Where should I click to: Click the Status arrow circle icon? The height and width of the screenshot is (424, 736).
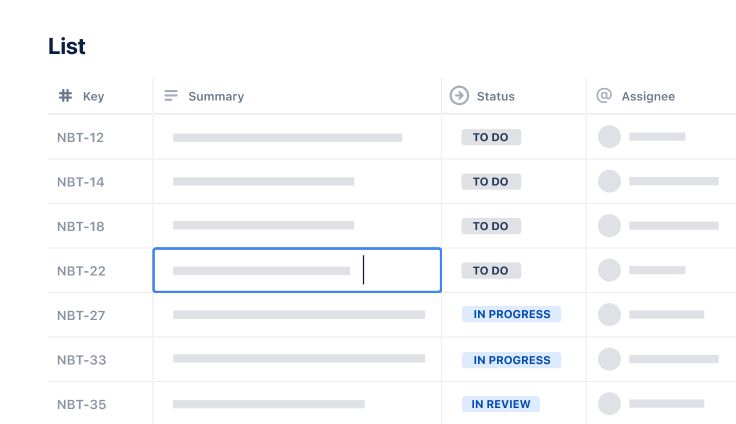coord(459,96)
